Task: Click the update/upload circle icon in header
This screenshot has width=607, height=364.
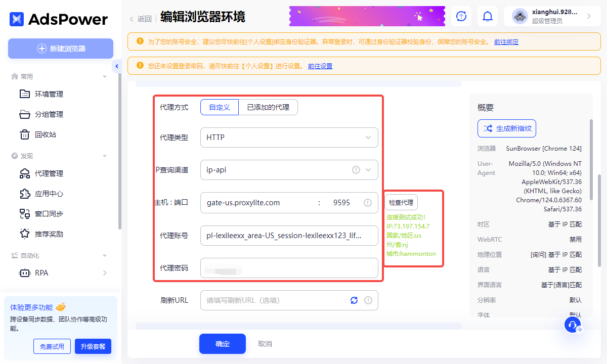Action: point(461,16)
